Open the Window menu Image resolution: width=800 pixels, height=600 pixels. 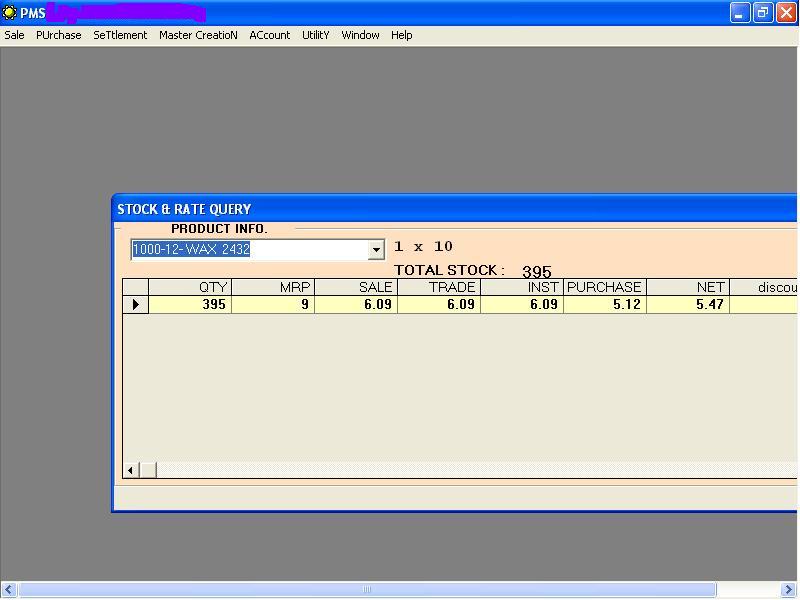(360, 35)
